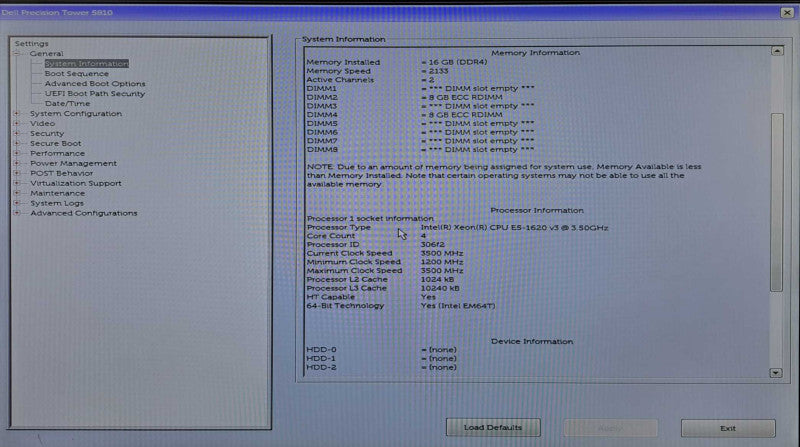Click the System Information scrollbar thumb
The height and width of the screenshot is (447, 800).
point(777,202)
